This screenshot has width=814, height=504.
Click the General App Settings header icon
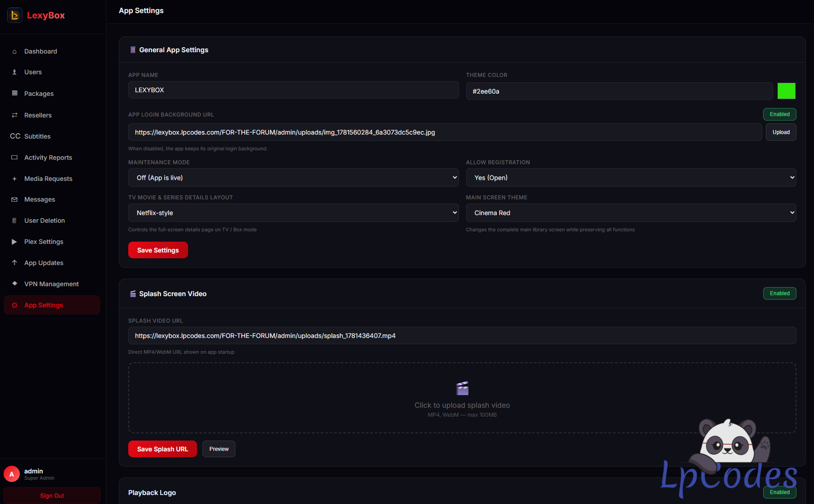[133, 50]
